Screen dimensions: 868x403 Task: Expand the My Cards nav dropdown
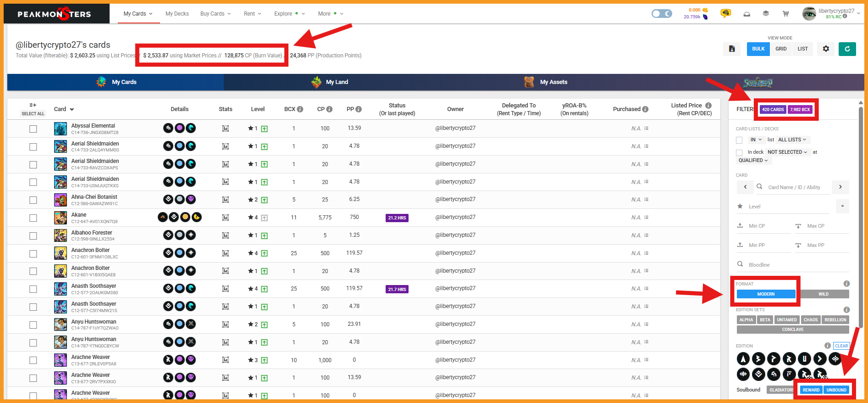(138, 14)
